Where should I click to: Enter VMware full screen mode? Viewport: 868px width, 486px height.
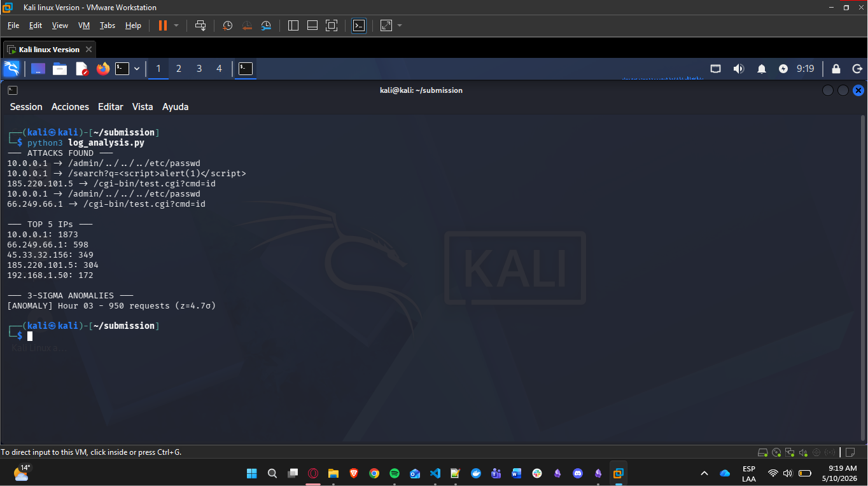pyautogui.click(x=332, y=25)
